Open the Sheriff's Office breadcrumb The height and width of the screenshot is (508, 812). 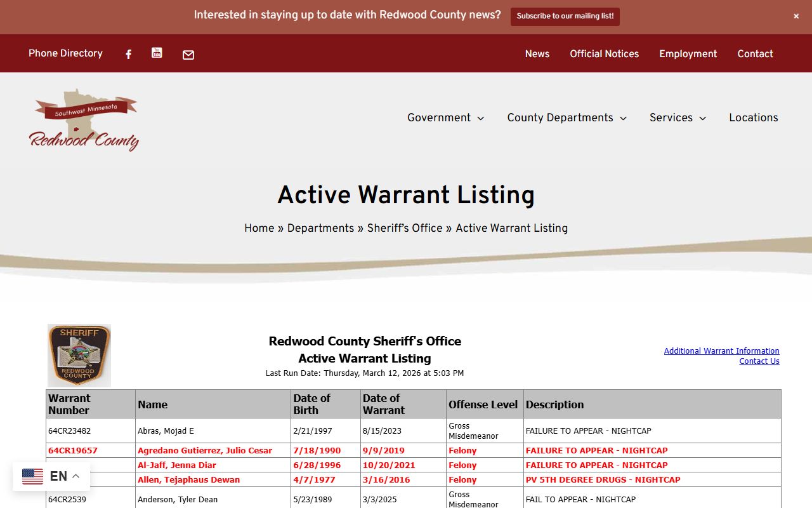tap(405, 228)
